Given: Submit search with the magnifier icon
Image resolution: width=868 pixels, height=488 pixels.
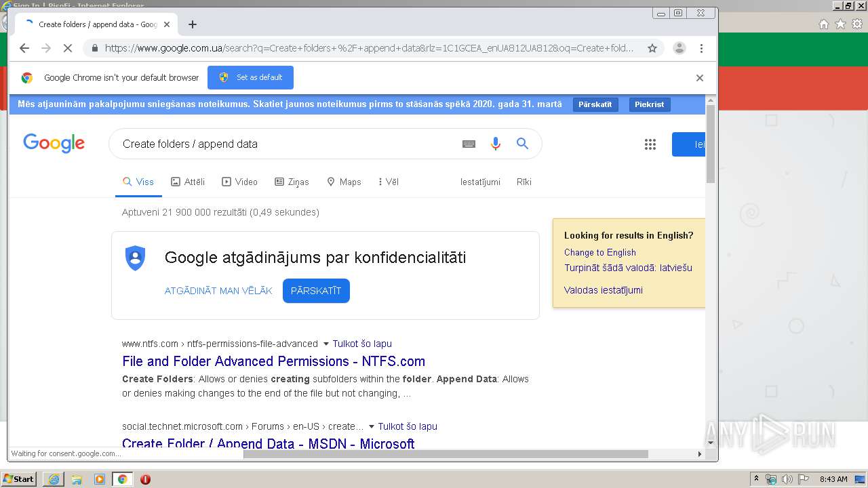Looking at the screenshot, I should click(522, 144).
